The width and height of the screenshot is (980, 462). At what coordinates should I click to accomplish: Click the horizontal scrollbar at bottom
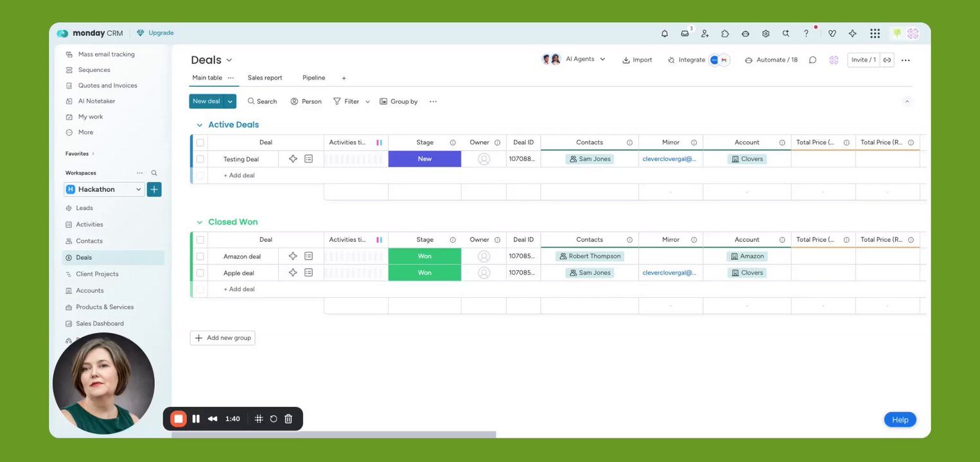click(x=334, y=434)
